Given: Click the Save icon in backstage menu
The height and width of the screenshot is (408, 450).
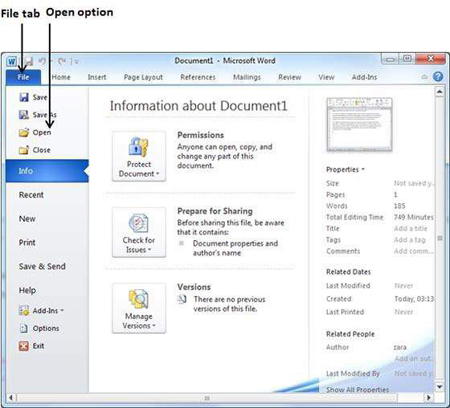Looking at the screenshot, I should pos(24,97).
